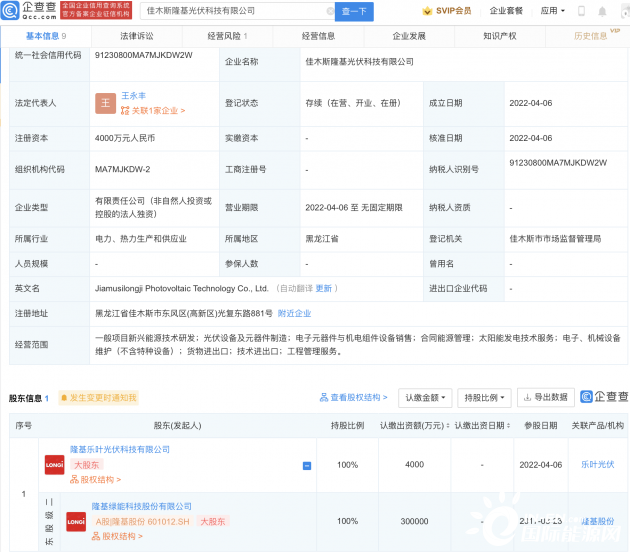Open legal representative 王永丰 profile
This screenshot has height=552, width=630.
pos(133,96)
